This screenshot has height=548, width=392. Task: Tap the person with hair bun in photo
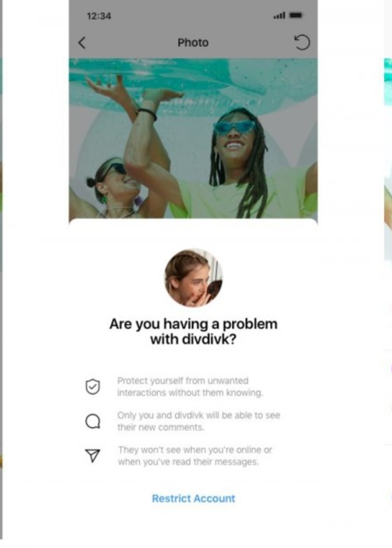pyautogui.click(x=115, y=191)
